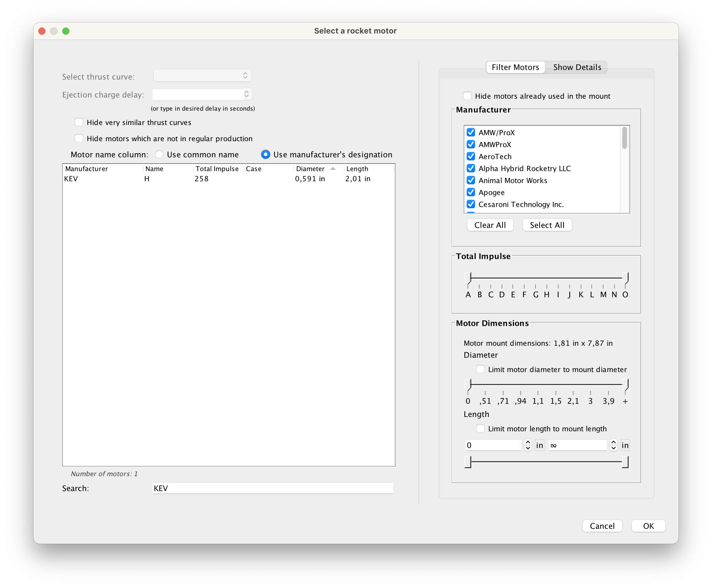Uncheck Cesaroni Technology Inc. manufacturer
This screenshot has height=588, width=712.
pos(471,204)
